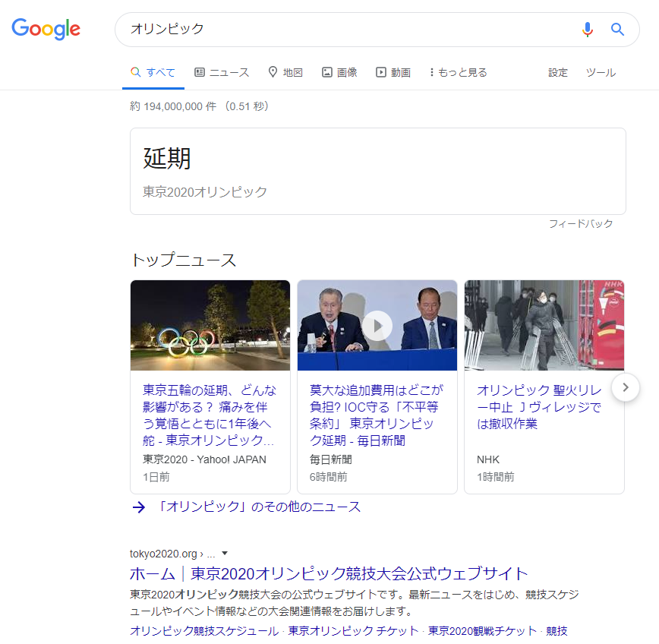This screenshot has height=644, width=659.
Task: Click the arrow icon beside more news
Action: click(x=139, y=507)
